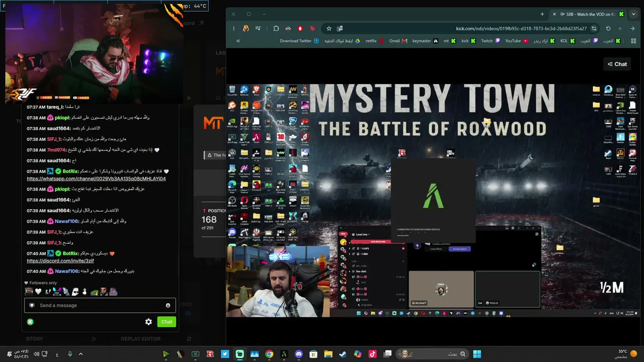Image resolution: width=644 pixels, height=362 pixels.
Task: Click the heart emote in chat quick emotes
Action: coord(38,292)
